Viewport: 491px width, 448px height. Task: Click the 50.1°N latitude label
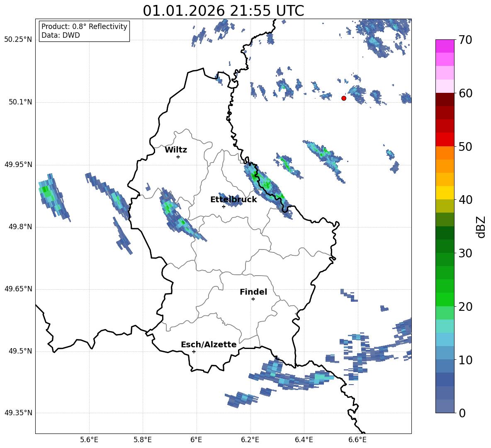20,102
